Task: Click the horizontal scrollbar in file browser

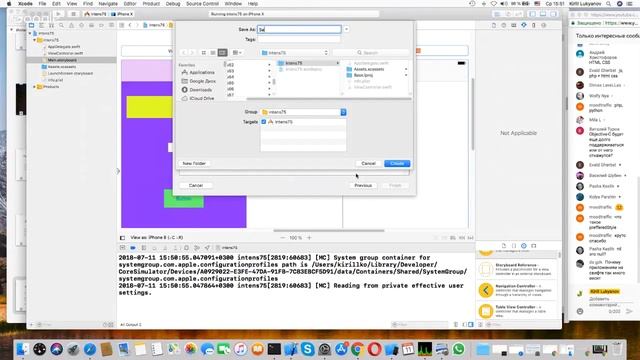Action: tap(329, 98)
